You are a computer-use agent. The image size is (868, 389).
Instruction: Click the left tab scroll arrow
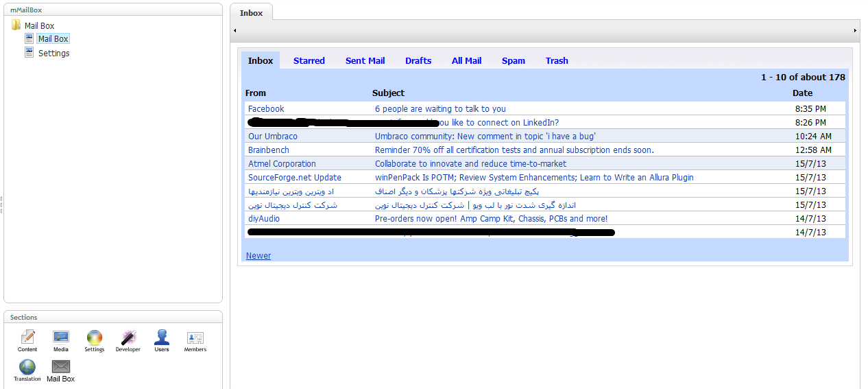coord(235,31)
